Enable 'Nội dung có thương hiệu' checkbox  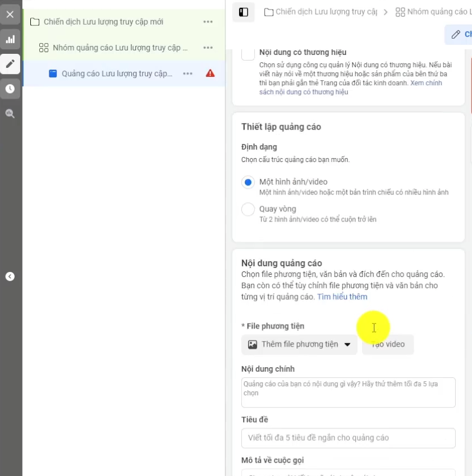pos(248,54)
